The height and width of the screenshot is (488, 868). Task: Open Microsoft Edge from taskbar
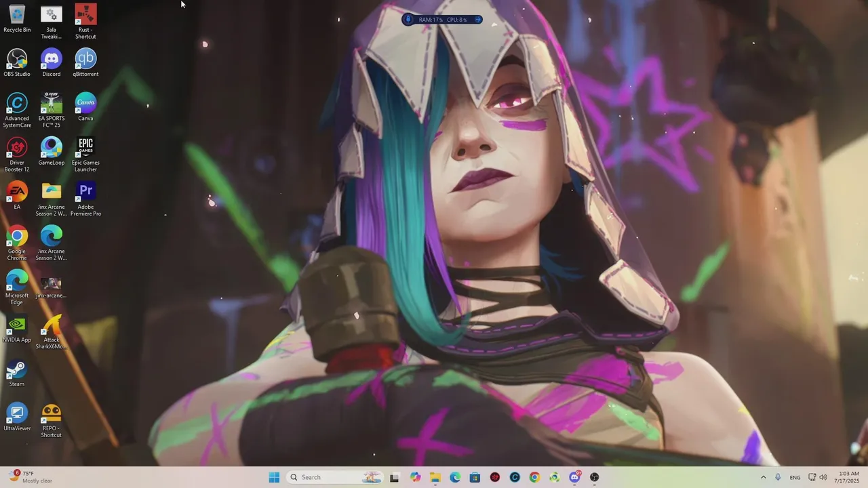[455, 477]
